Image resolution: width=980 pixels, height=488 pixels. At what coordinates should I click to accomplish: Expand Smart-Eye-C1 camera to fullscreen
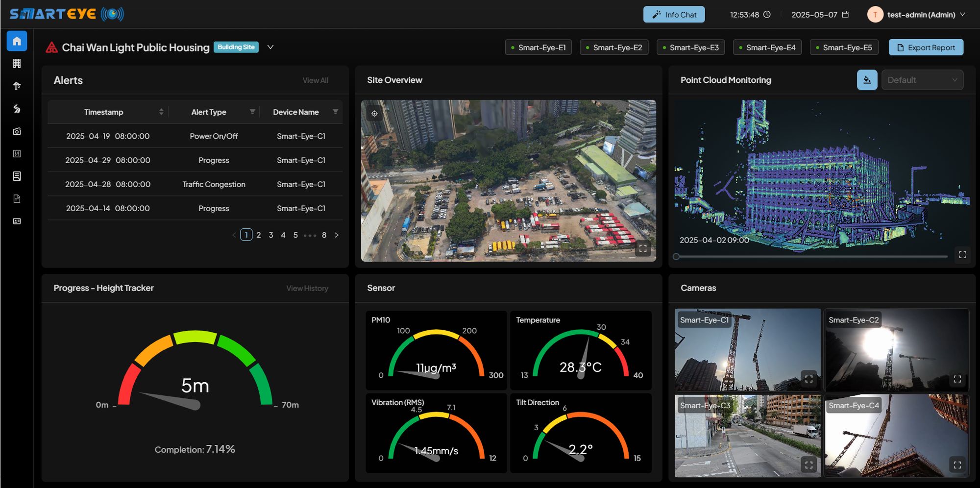pyautogui.click(x=808, y=379)
